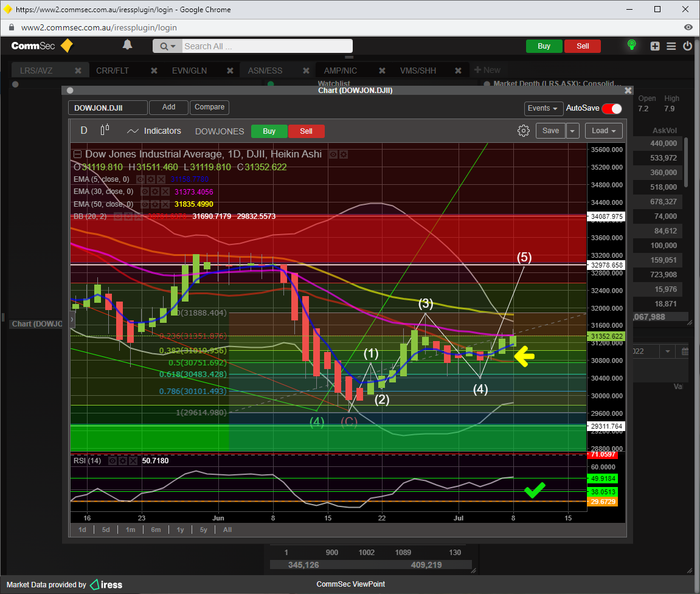Viewport: 700px width, 594px height.
Task: Click the chart Save button
Action: pyautogui.click(x=550, y=131)
